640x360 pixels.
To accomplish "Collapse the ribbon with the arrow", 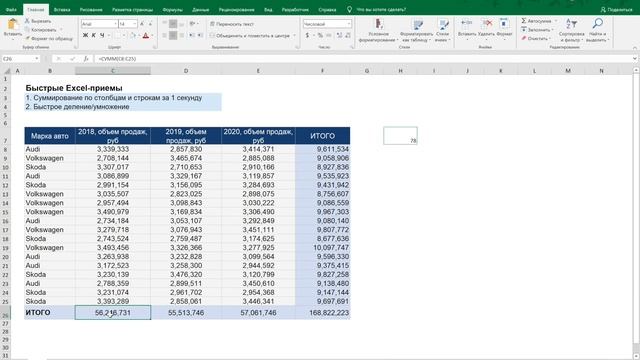I will 635,48.
